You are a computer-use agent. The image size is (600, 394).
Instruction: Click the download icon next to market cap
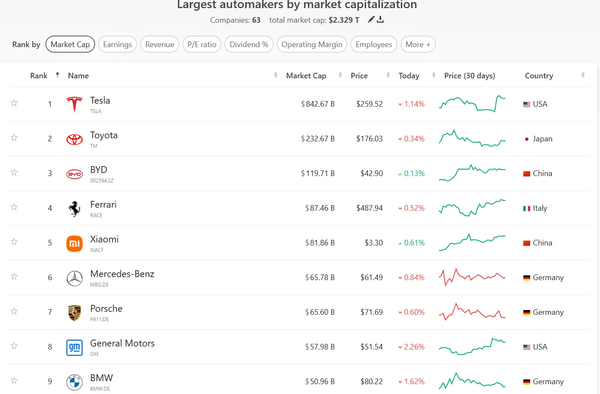pos(380,20)
